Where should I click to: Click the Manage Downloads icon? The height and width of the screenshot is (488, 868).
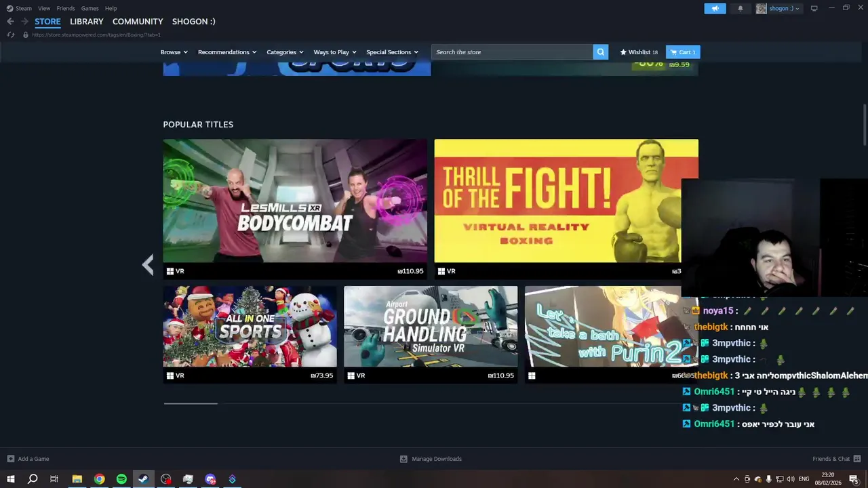pyautogui.click(x=403, y=459)
